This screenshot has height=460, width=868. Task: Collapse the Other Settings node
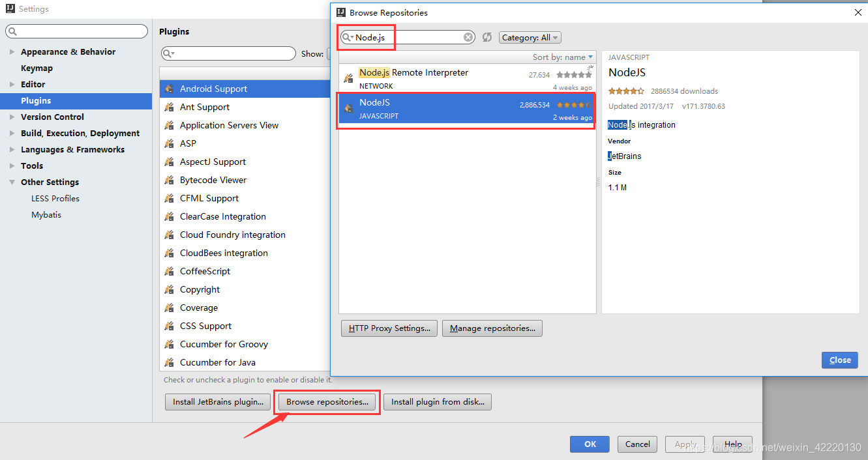12,182
